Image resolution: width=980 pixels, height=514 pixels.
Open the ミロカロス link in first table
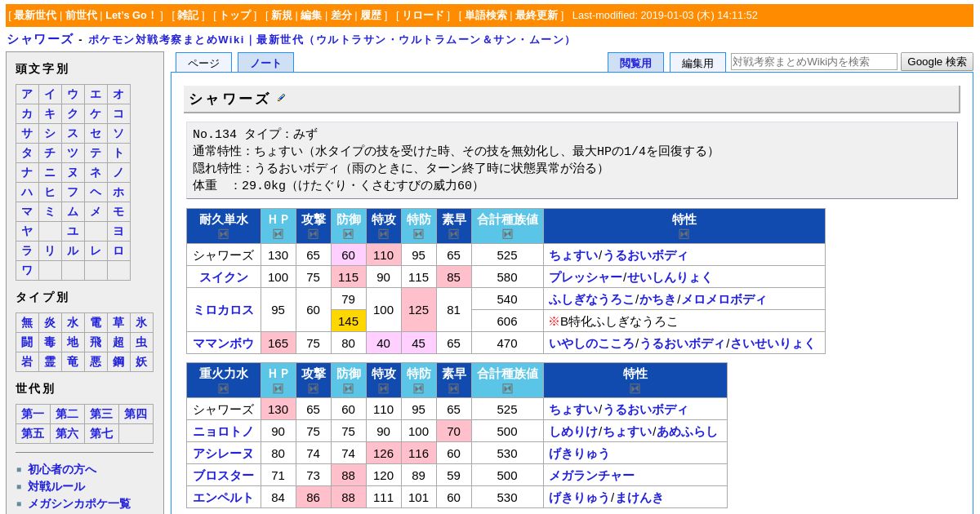224,310
